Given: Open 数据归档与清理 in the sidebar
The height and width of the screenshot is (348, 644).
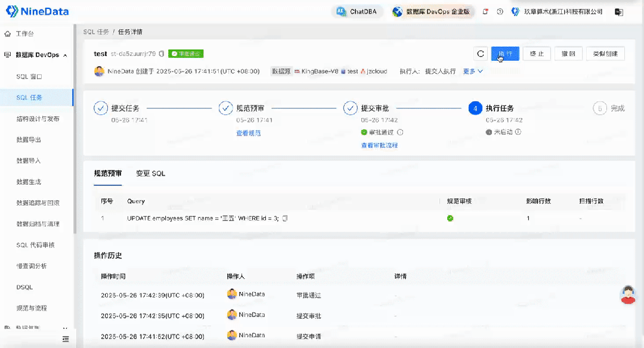Looking at the screenshot, I should tap(37, 223).
